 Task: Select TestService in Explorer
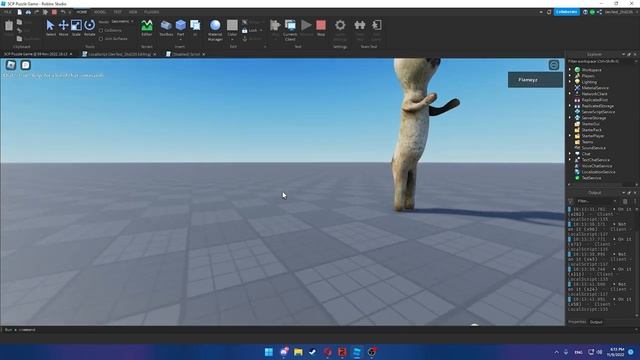coord(591,178)
